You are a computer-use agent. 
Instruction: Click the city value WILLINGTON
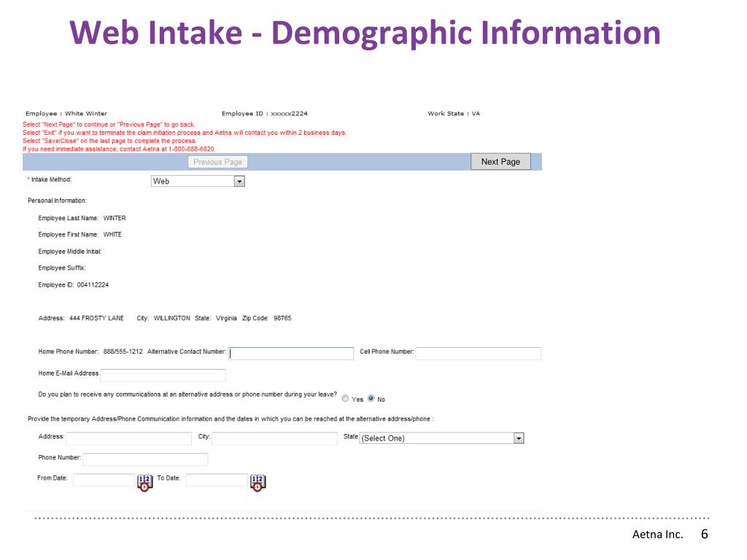171,318
